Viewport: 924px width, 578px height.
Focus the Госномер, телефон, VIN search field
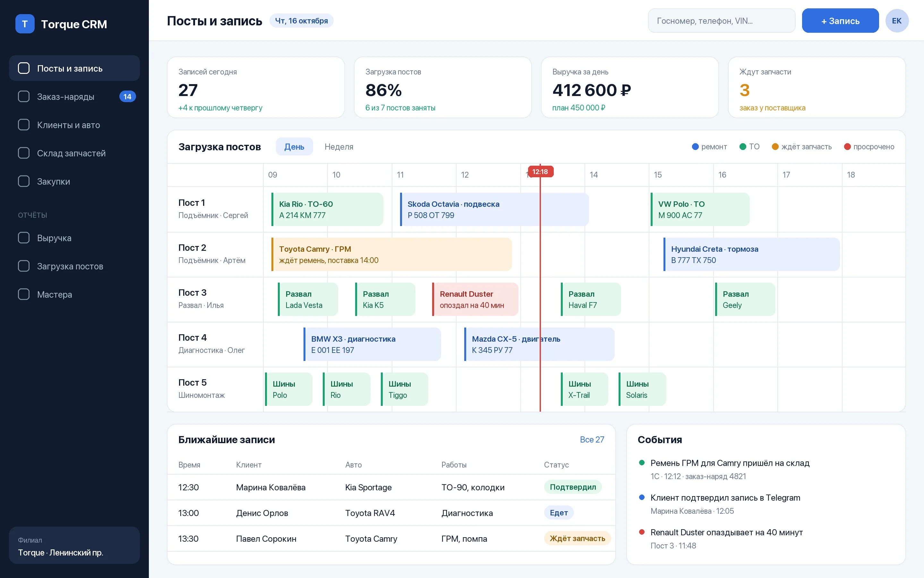(x=722, y=21)
